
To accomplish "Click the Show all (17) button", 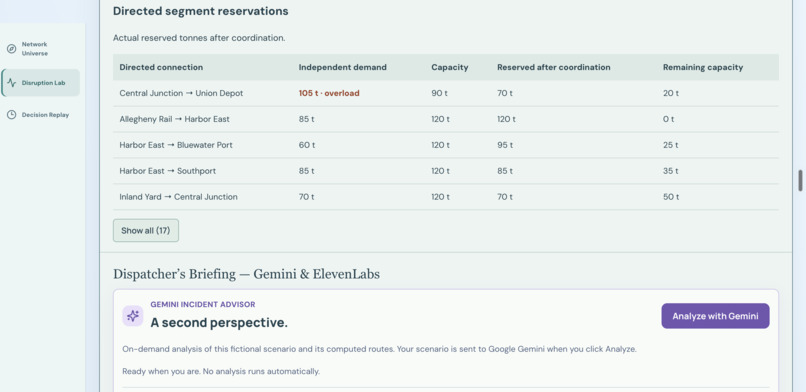I will [146, 231].
